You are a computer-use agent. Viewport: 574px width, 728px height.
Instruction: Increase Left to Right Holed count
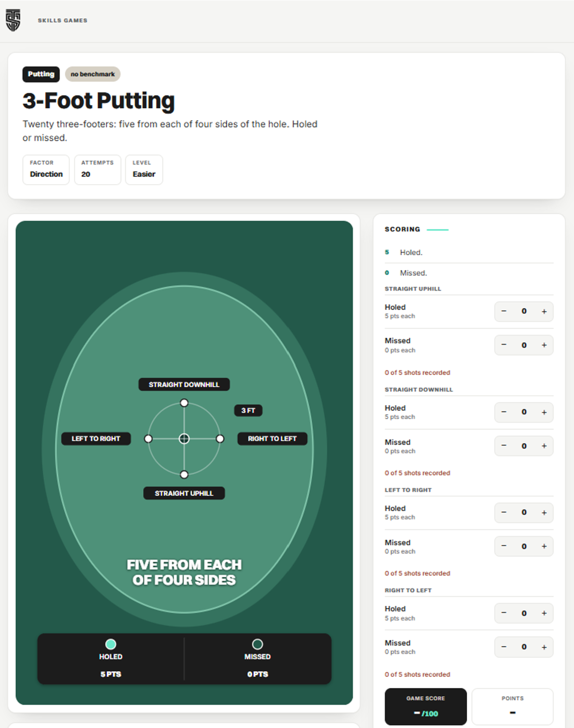[x=544, y=512]
